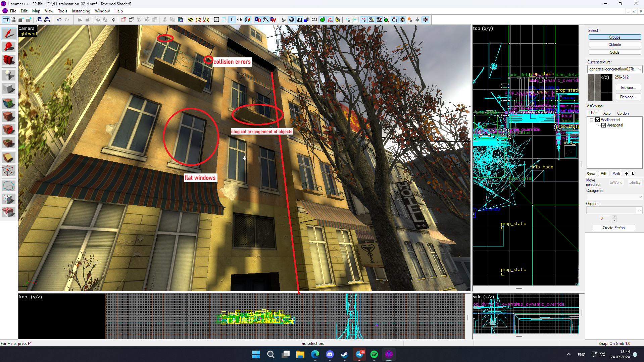Image resolution: width=644 pixels, height=362 pixels.
Task: Choose the Block creation tool
Action: (8, 89)
